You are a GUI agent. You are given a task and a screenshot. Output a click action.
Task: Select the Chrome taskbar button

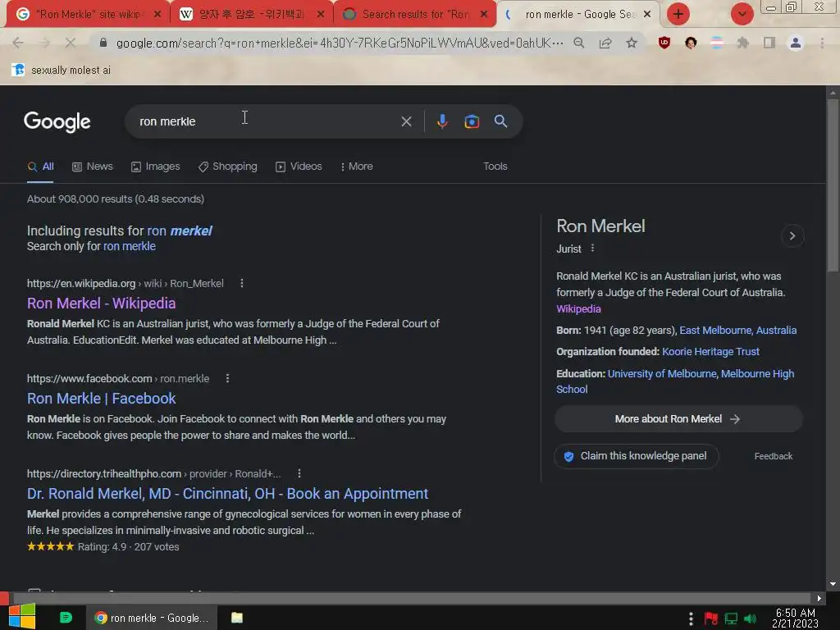[x=152, y=618]
